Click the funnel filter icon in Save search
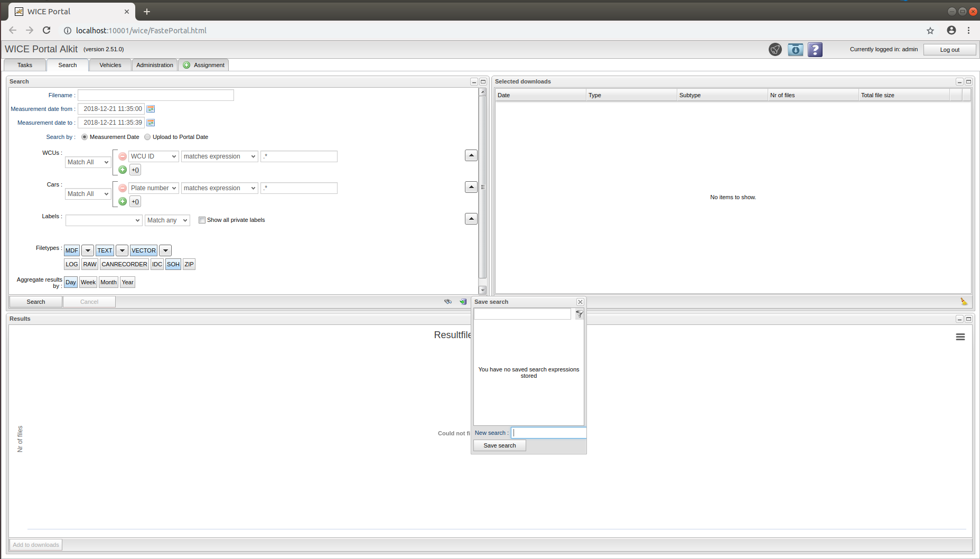 pyautogui.click(x=580, y=314)
